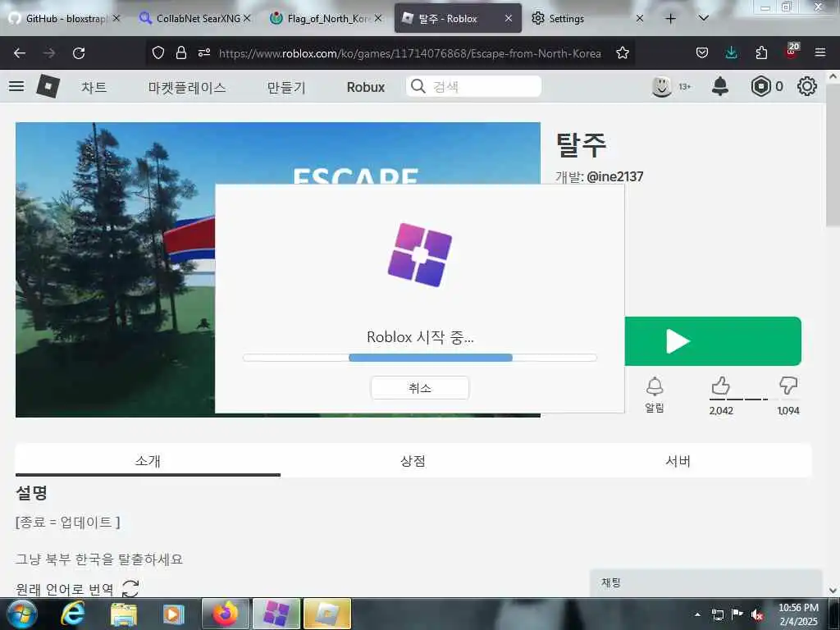Open the extensions puzzle icon
Image resolution: width=840 pixels, height=630 pixels.
click(761, 52)
